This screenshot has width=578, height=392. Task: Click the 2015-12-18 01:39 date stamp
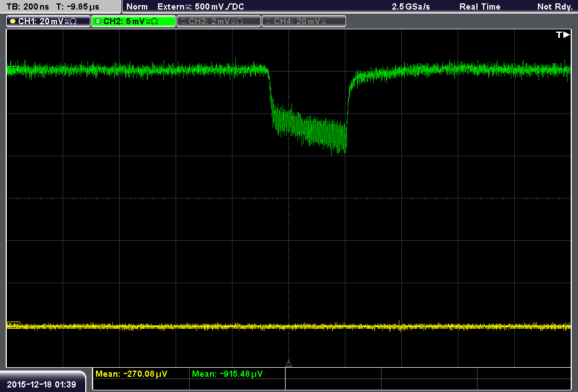(x=41, y=385)
